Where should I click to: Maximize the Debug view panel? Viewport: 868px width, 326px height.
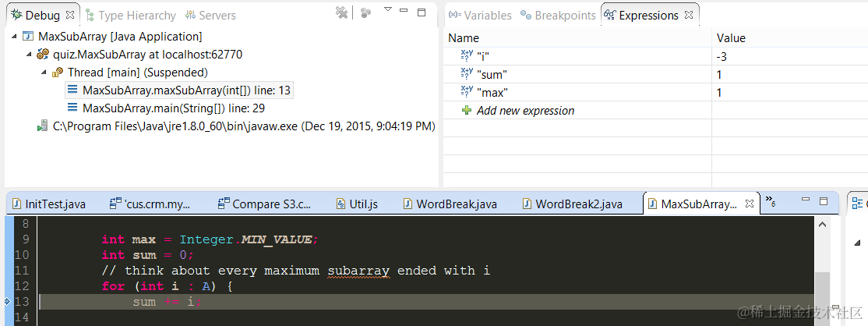422,12
